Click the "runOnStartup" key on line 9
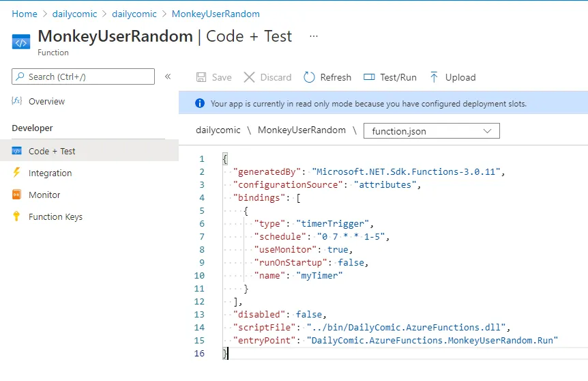The height and width of the screenshot is (381, 588). click(291, 263)
